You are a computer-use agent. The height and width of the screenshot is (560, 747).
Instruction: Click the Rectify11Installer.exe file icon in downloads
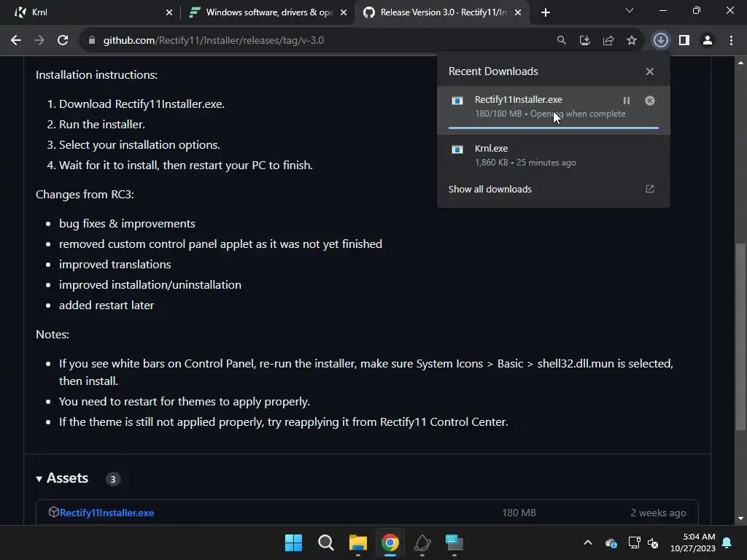point(457,101)
